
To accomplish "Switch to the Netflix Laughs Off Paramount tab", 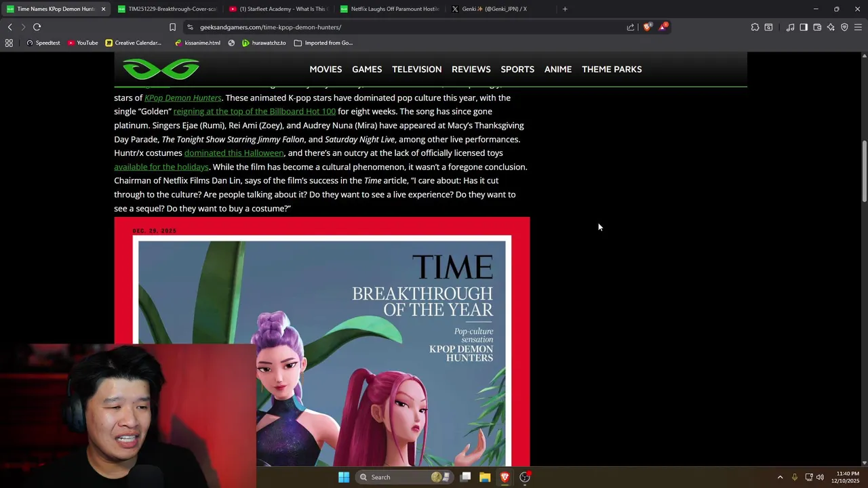I will pyautogui.click(x=389, y=9).
